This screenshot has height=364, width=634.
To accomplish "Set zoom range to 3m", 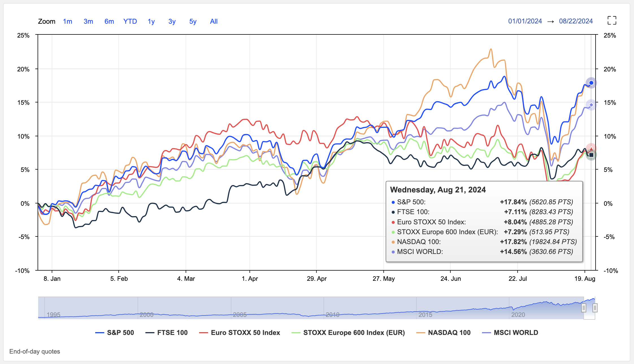I will click(88, 21).
